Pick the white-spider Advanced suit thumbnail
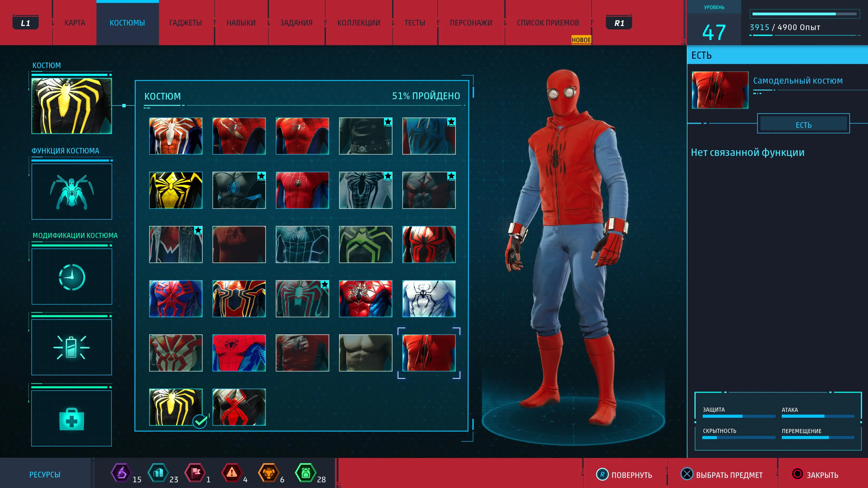868x488 pixels. point(176,136)
